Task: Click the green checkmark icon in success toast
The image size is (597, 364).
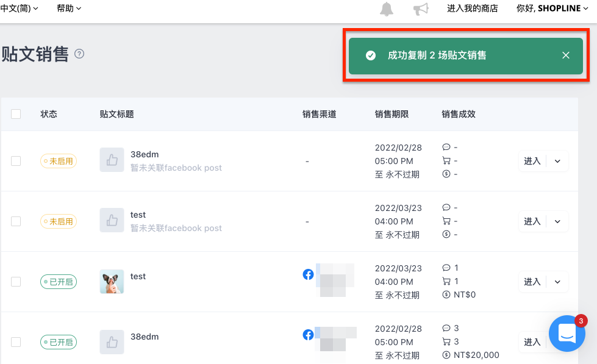Action: (371, 55)
